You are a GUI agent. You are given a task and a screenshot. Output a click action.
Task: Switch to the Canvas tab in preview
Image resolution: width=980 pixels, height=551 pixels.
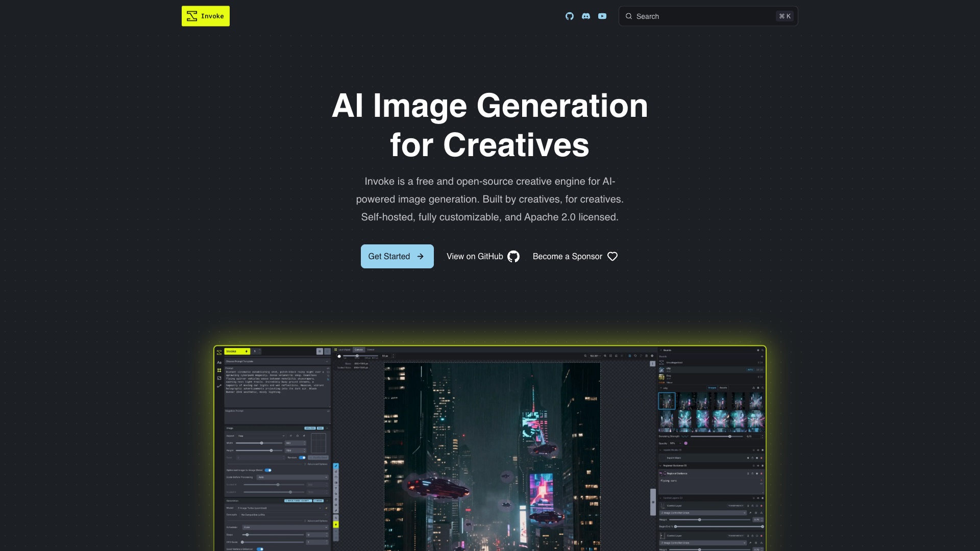click(x=359, y=350)
